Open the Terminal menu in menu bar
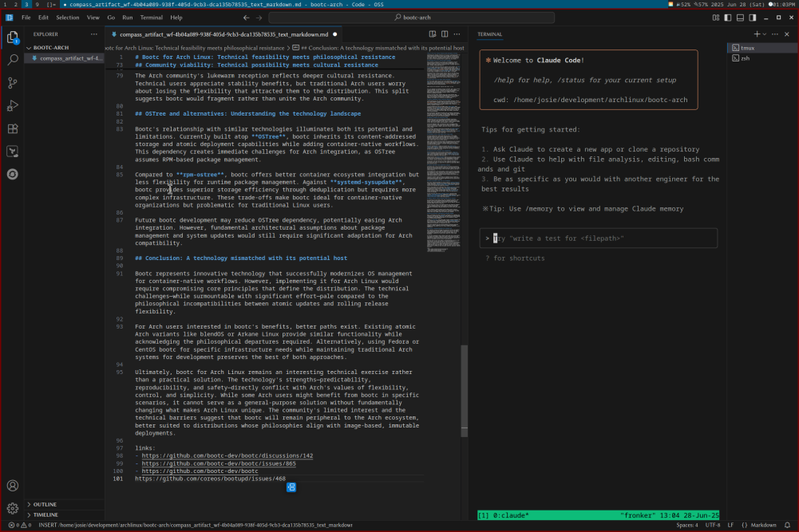This screenshot has height=532, width=799. click(x=151, y=17)
